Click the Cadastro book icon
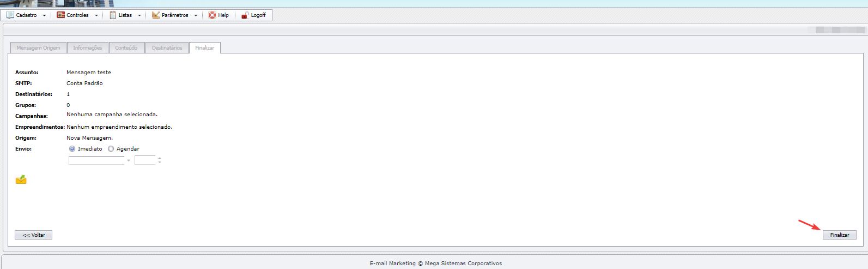The width and height of the screenshot is (868, 269). tap(10, 15)
